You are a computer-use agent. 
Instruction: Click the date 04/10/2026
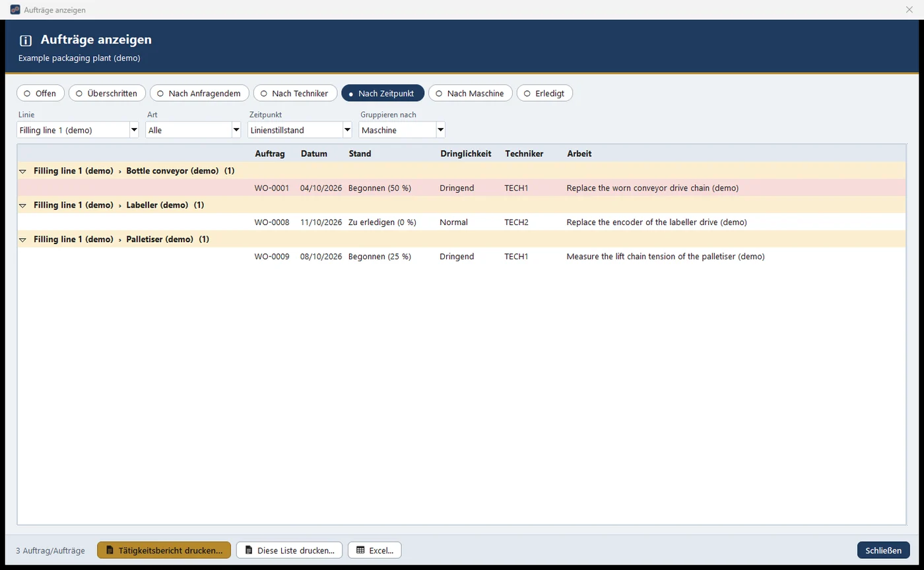[x=321, y=188]
